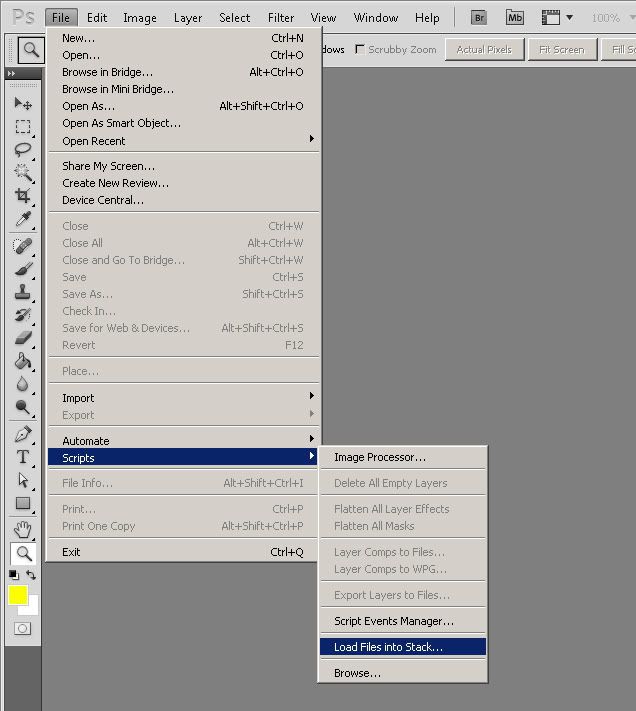The width and height of the screenshot is (636, 711).
Task: Select the Pen tool
Action: point(23,433)
